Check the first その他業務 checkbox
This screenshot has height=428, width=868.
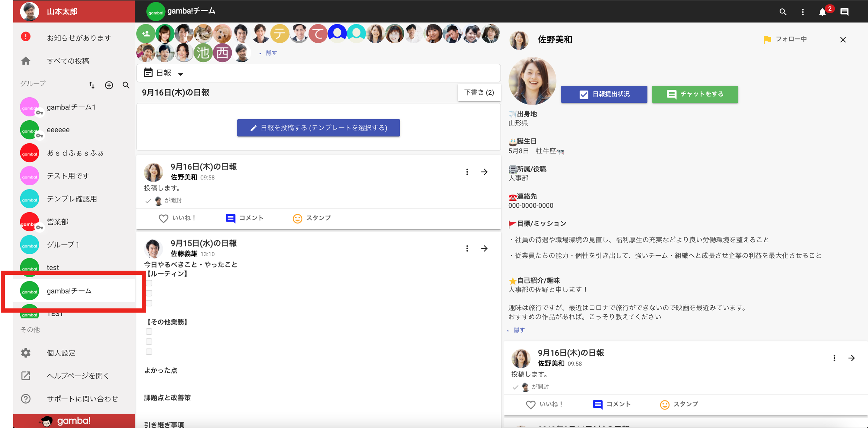[149, 331]
